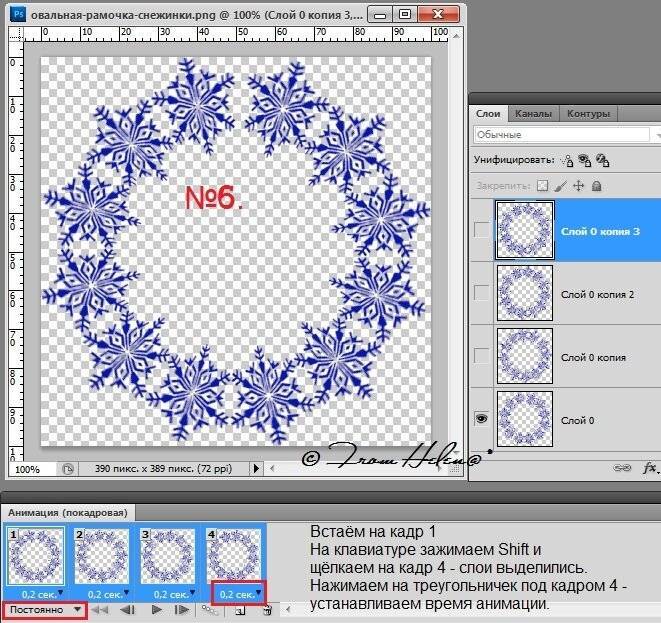Switch to the Каналы tab
The height and width of the screenshot is (623, 661).
[x=533, y=113]
